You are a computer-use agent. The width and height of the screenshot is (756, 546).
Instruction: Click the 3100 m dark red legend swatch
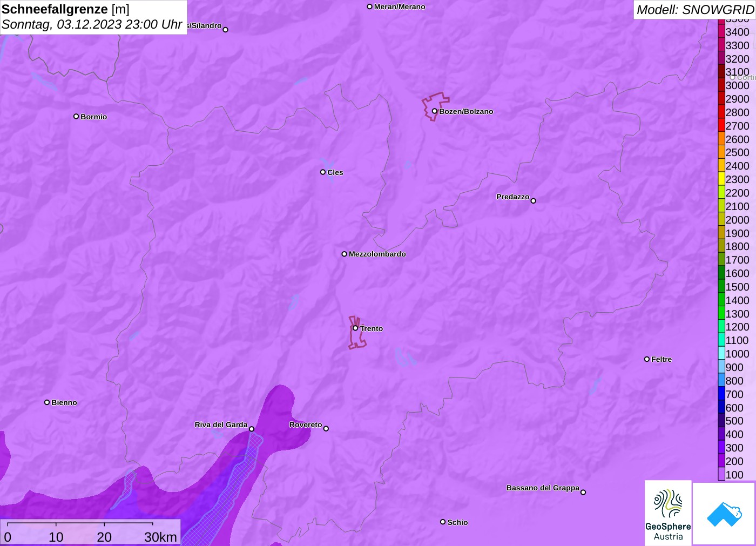click(x=721, y=72)
